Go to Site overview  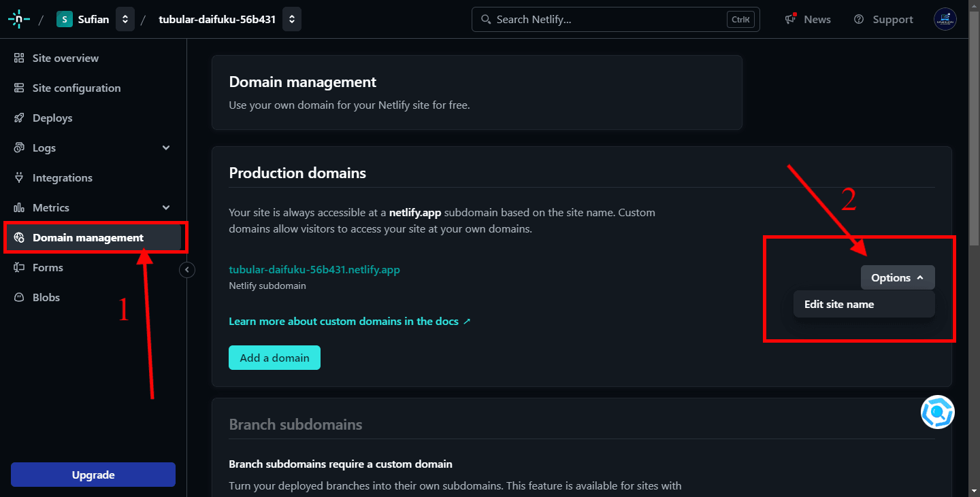click(65, 58)
